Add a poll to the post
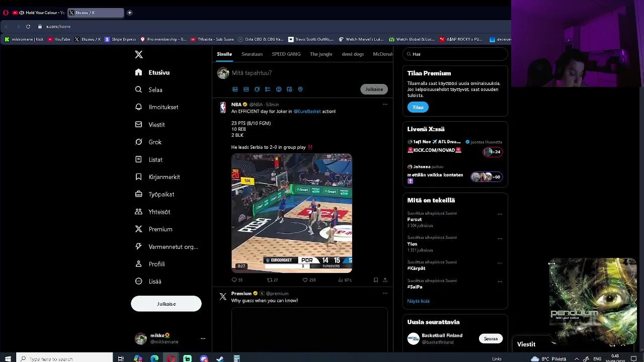644x362 pixels. pos(268,89)
